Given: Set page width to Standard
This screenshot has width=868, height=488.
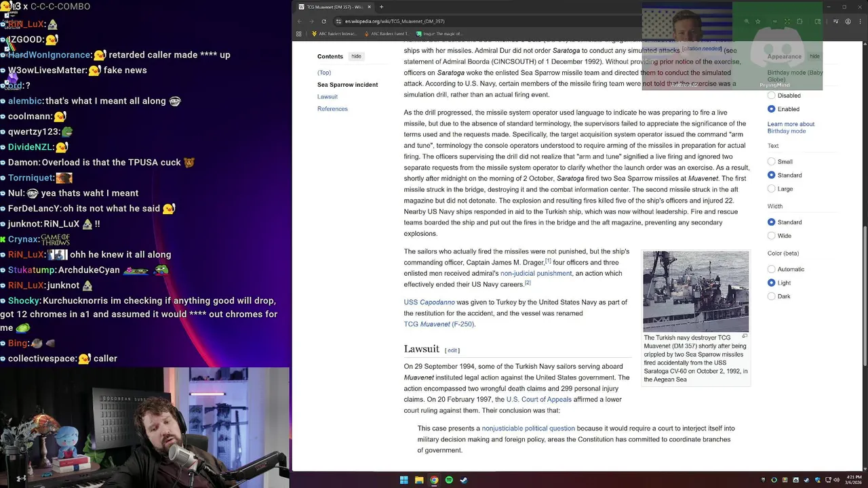Looking at the screenshot, I should coord(772,222).
